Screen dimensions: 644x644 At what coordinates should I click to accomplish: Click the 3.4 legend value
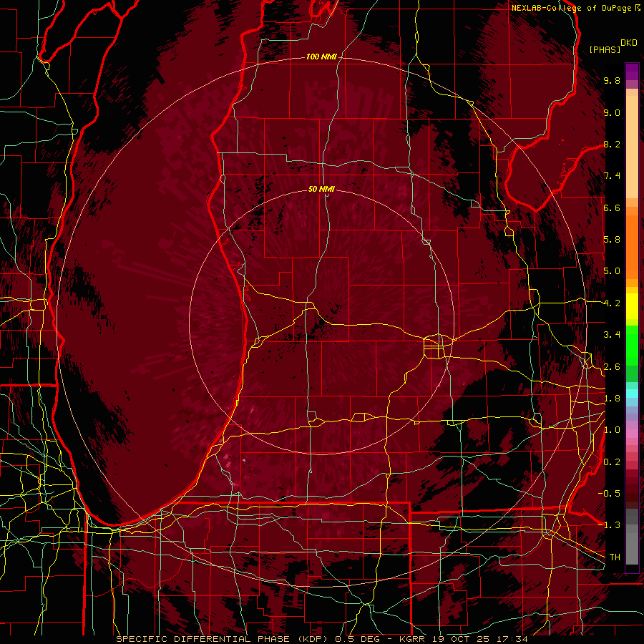612,335
